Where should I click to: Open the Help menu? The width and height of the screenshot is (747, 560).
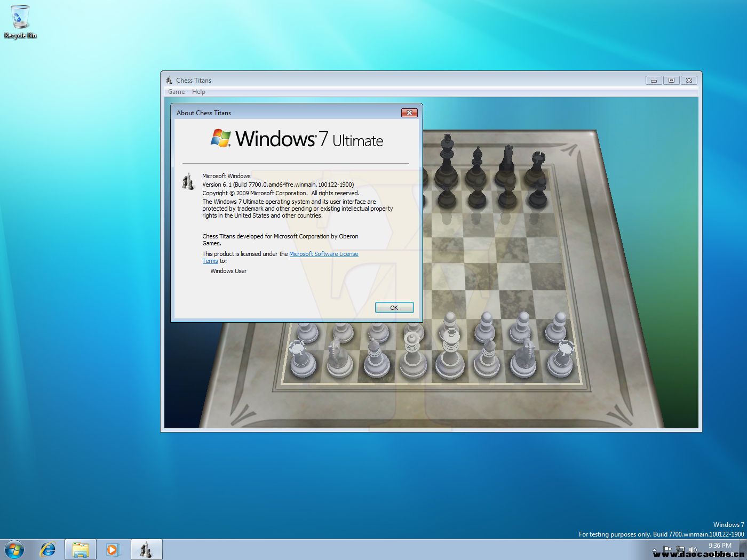[x=198, y=92]
